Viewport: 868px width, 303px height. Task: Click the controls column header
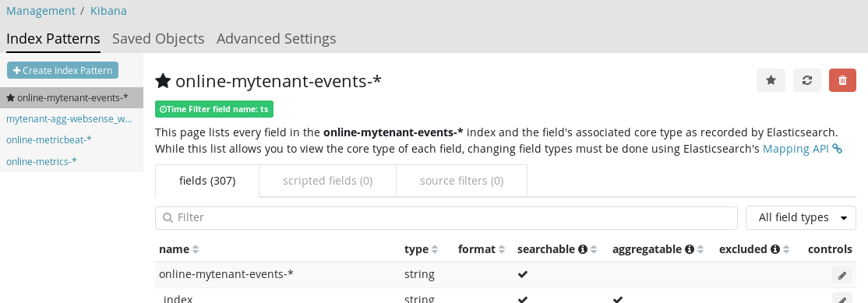(x=830, y=249)
